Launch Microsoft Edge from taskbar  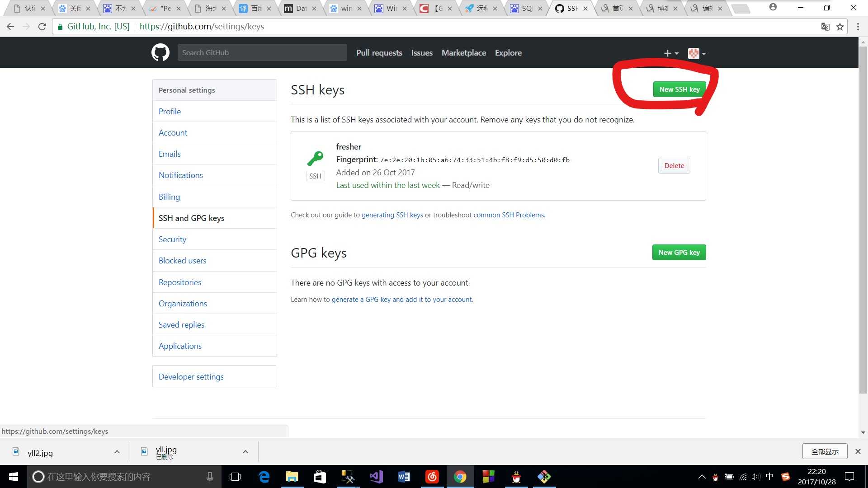click(x=264, y=477)
